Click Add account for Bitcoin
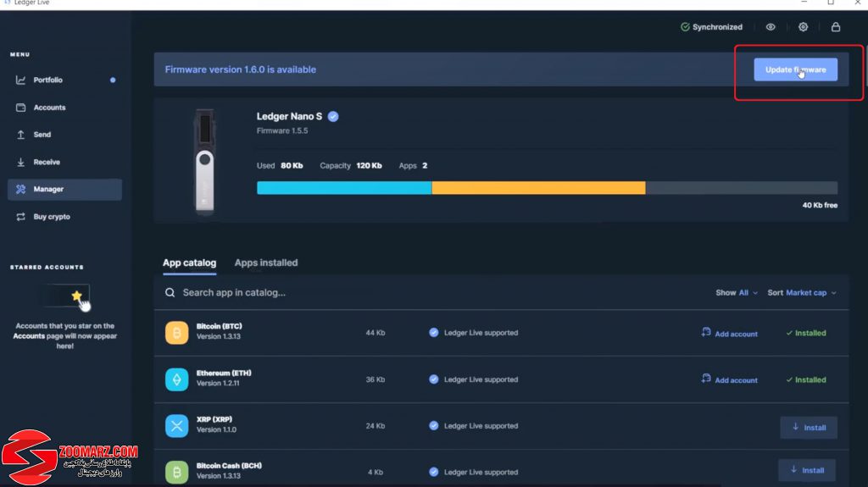This screenshot has height=487, width=868. [729, 333]
